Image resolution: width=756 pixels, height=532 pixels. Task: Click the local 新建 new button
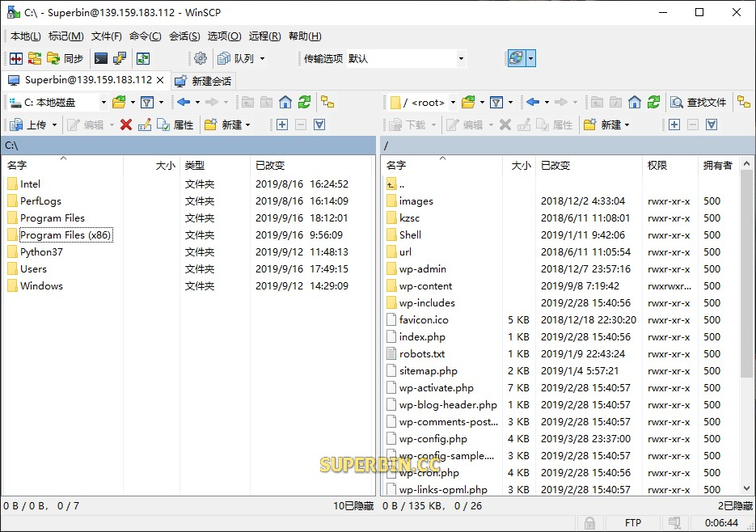(227, 125)
